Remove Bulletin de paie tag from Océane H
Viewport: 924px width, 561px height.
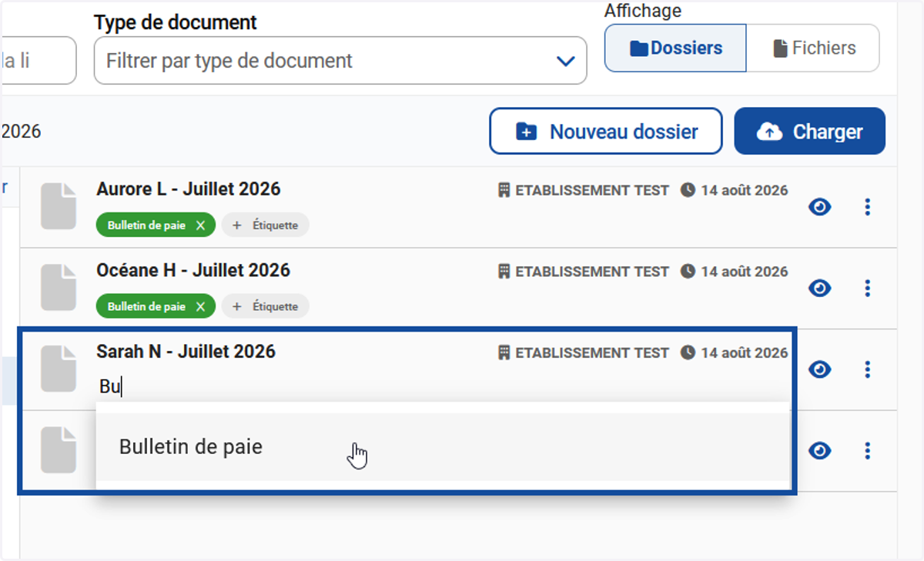tap(200, 306)
